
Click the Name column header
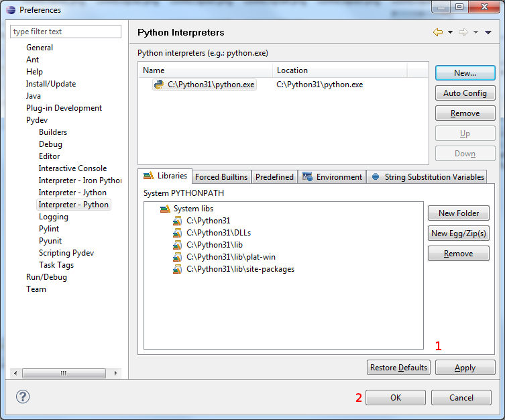[x=205, y=70]
